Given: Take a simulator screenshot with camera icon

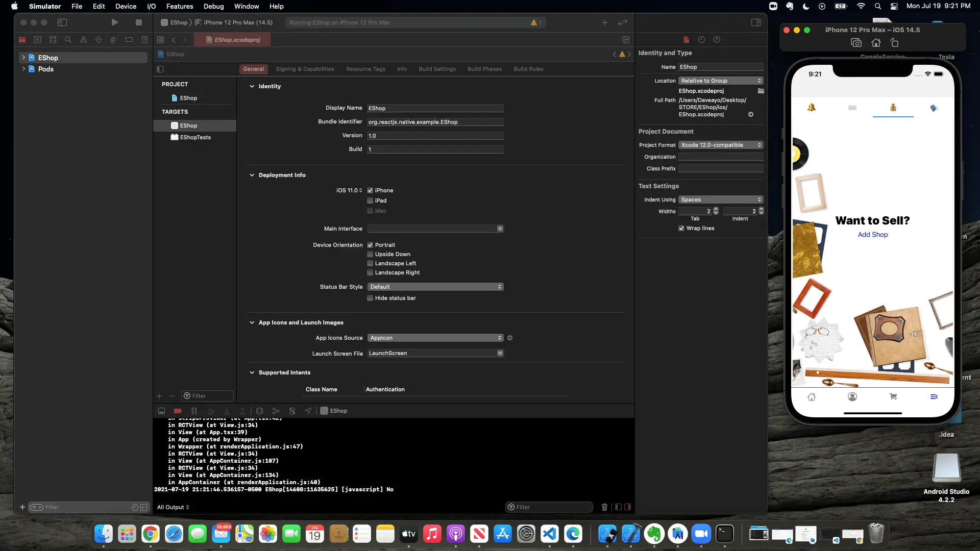Looking at the screenshot, I should pos(856,43).
